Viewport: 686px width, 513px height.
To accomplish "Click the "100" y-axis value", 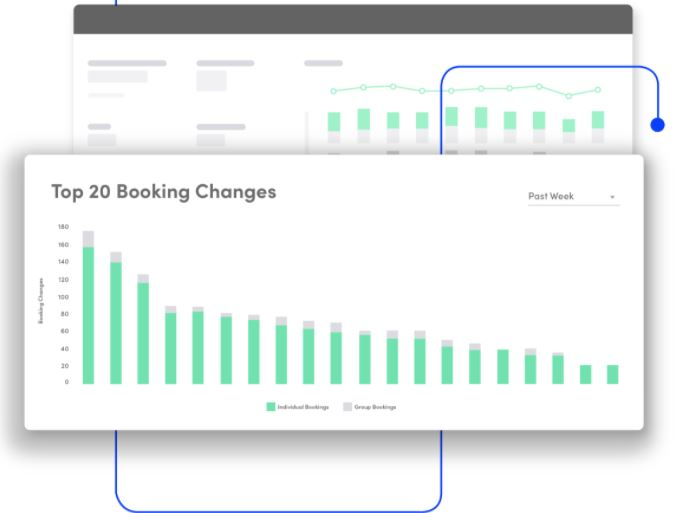I will coord(63,297).
